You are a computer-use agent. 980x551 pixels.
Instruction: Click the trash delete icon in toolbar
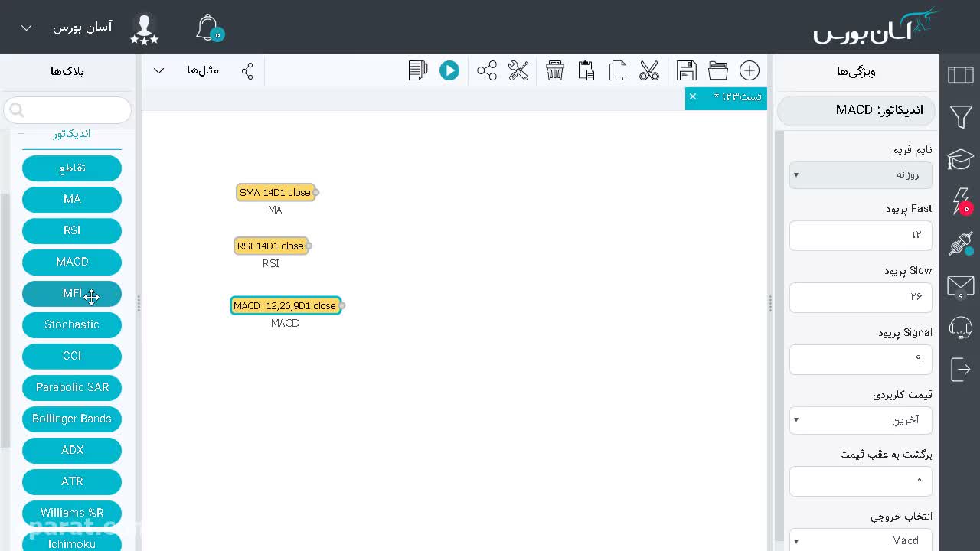(555, 70)
